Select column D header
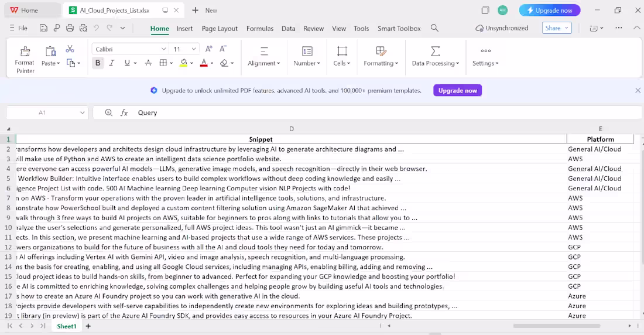 click(292, 129)
